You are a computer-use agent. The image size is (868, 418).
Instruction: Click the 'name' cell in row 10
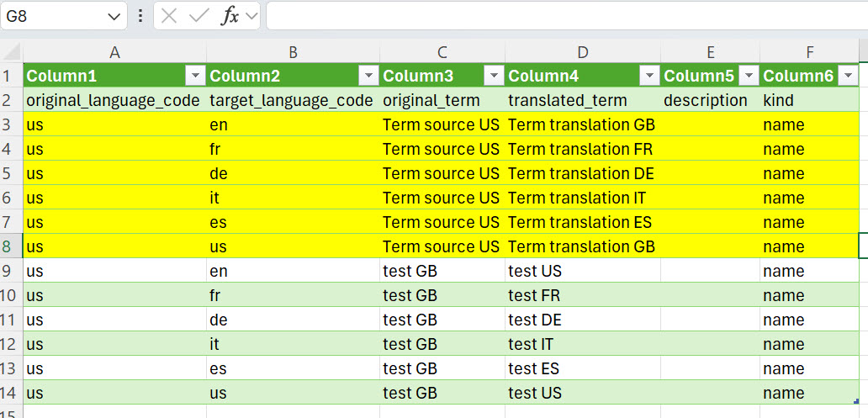coord(809,295)
